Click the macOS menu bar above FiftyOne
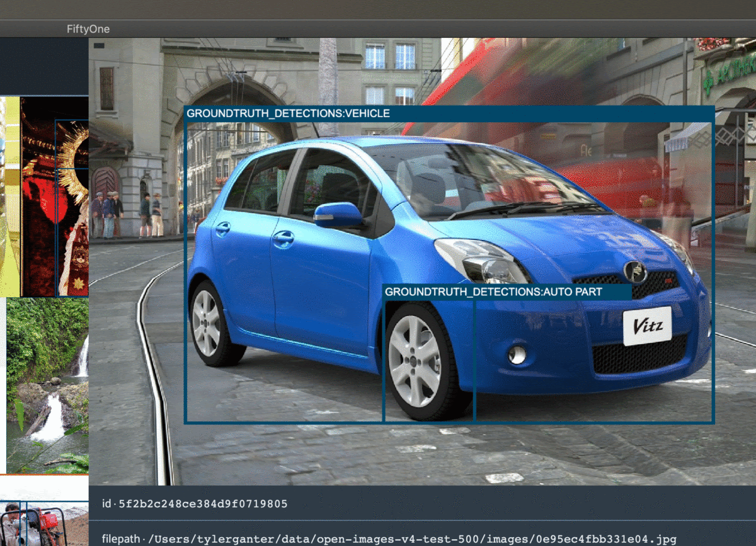 (x=378, y=6)
